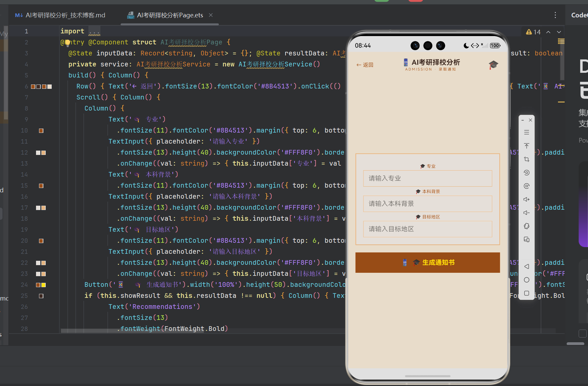The height and width of the screenshot is (386, 588).
Task: Tap the emulator Back triangle button
Action: 527,266
